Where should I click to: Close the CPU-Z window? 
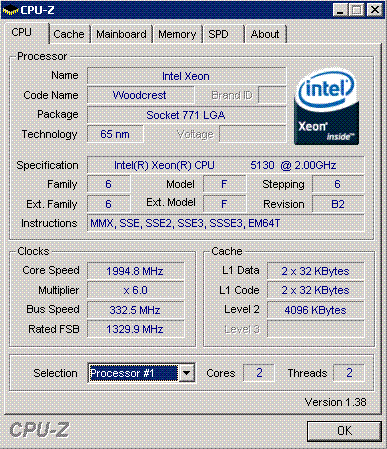374,10
